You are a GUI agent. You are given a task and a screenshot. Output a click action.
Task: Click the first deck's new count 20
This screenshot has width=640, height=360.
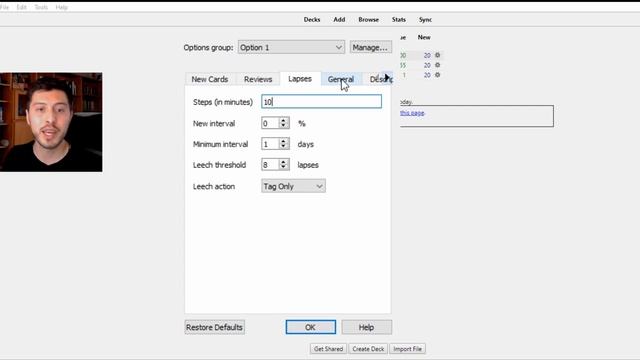tap(427, 55)
